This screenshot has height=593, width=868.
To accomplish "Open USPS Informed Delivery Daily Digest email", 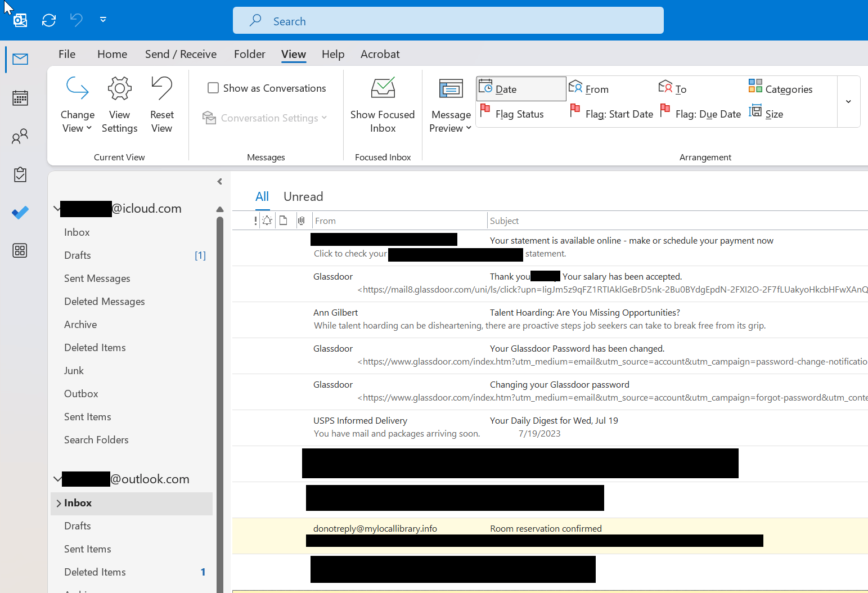I will [550, 428].
